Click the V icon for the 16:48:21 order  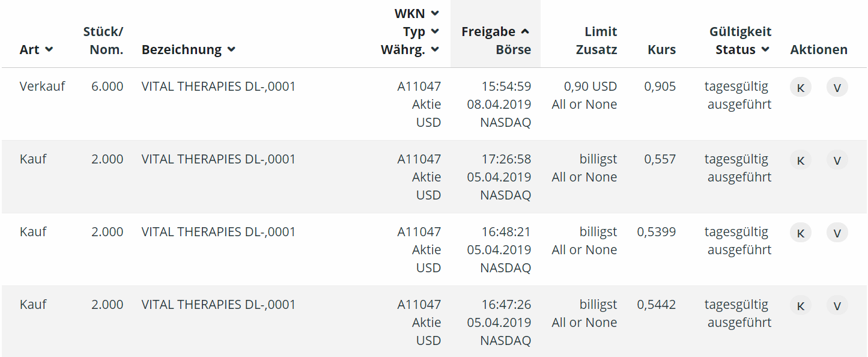pyautogui.click(x=837, y=233)
